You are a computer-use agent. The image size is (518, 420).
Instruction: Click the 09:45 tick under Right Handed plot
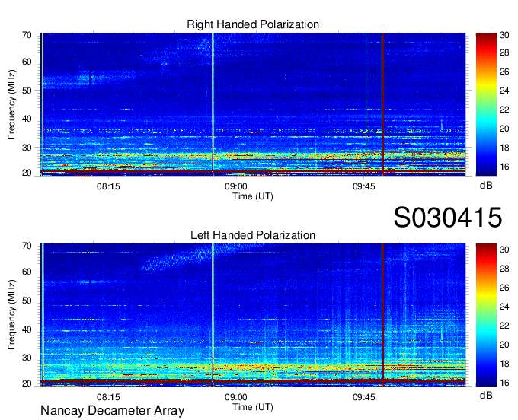(363, 186)
